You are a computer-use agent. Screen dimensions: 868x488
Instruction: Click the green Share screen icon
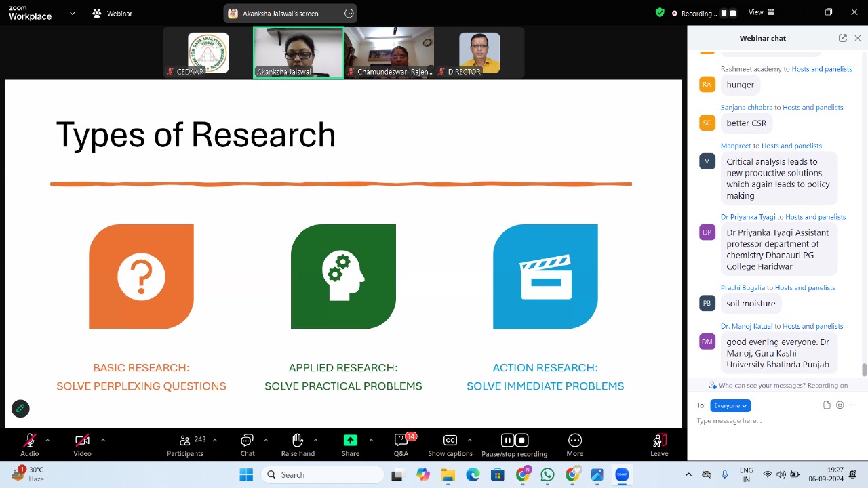350,441
